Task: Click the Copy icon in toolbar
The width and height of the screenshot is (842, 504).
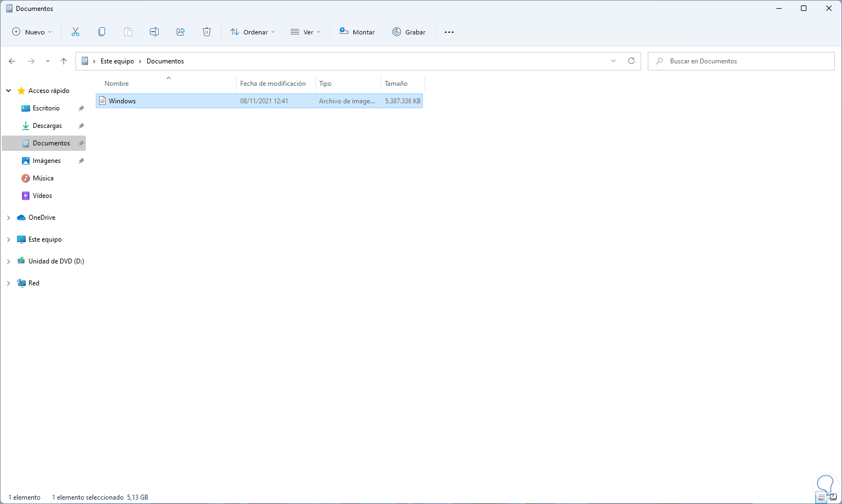Action: click(102, 32)
